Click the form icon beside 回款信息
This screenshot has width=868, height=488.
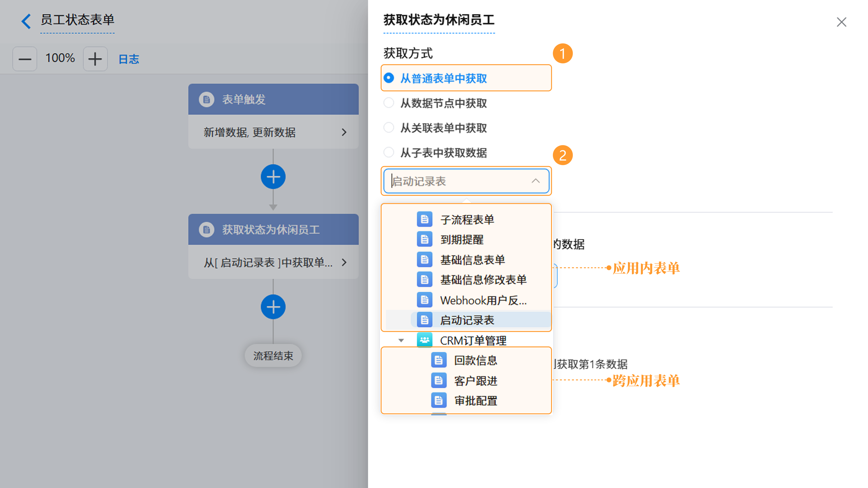439,360
